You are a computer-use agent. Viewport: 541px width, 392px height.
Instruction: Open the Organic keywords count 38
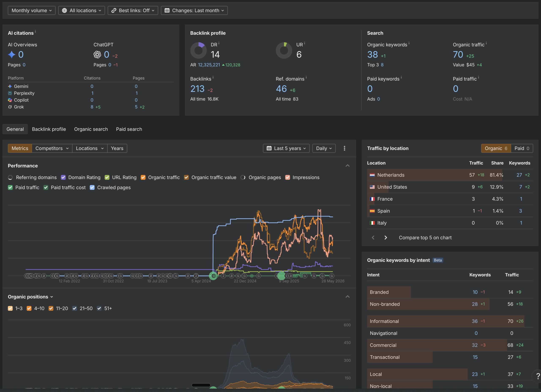(x=372, y=55)
